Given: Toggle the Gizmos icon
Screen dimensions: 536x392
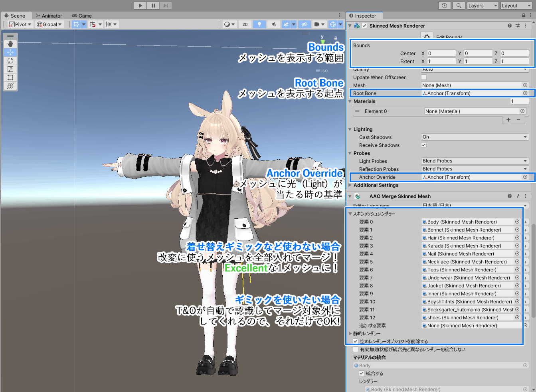Looking at the screenshot, I should pos(332,24).
